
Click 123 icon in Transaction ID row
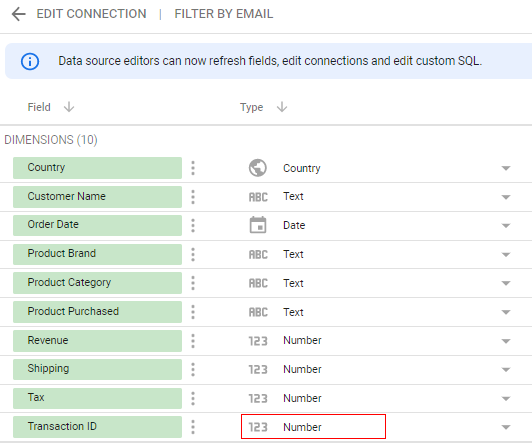[258, 427]
